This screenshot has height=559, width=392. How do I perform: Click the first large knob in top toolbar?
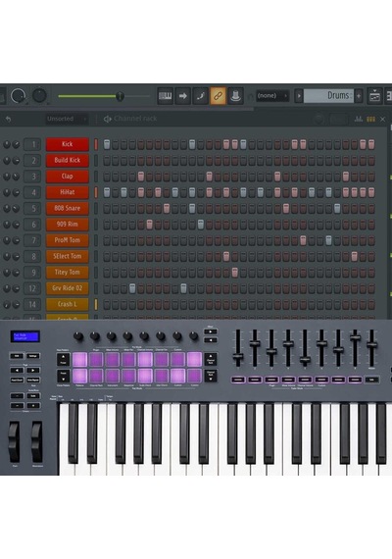coord(18,96)
